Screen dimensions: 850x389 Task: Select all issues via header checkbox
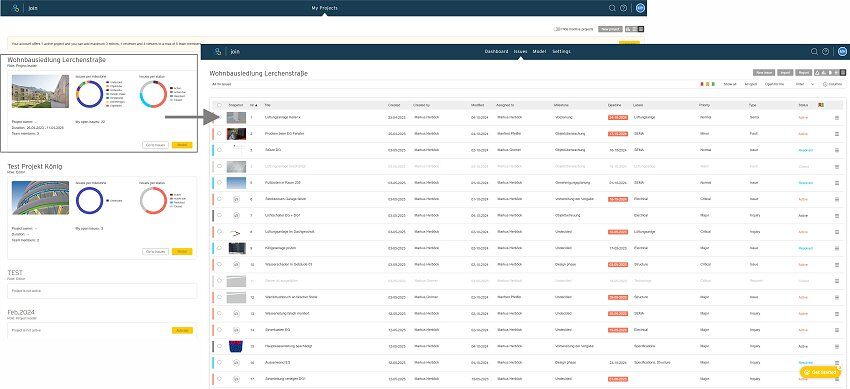(219, 105)
